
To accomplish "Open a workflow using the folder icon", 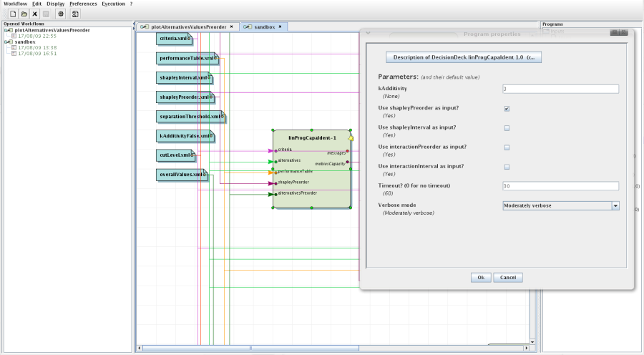I will pos(24,14).
